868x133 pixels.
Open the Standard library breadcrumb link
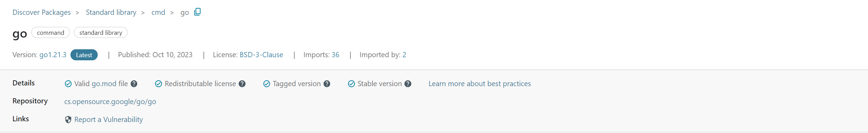111,12
